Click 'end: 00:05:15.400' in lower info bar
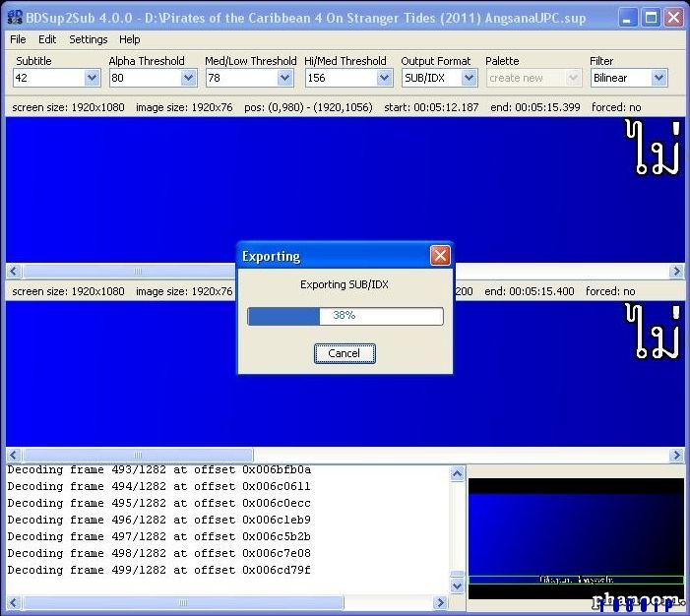Image resolution: width=690 pixels, height=616 pixels. pos(530,291)
